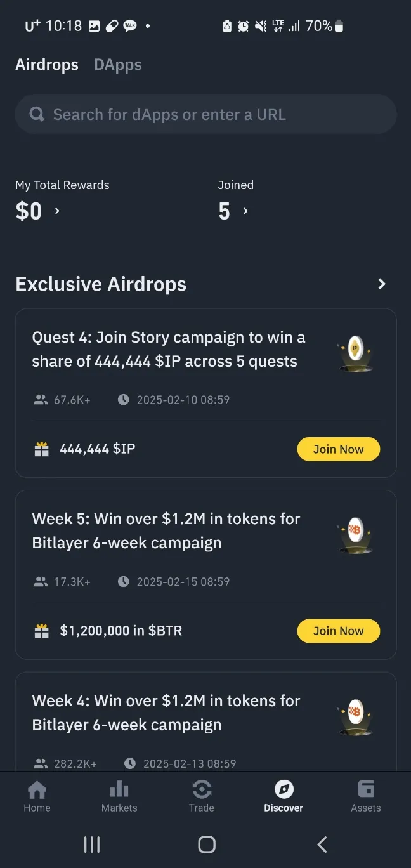The width and height of the screenshot is (411, 868).
Task: Open the Trade swap icon
Action: coord(201,790)
